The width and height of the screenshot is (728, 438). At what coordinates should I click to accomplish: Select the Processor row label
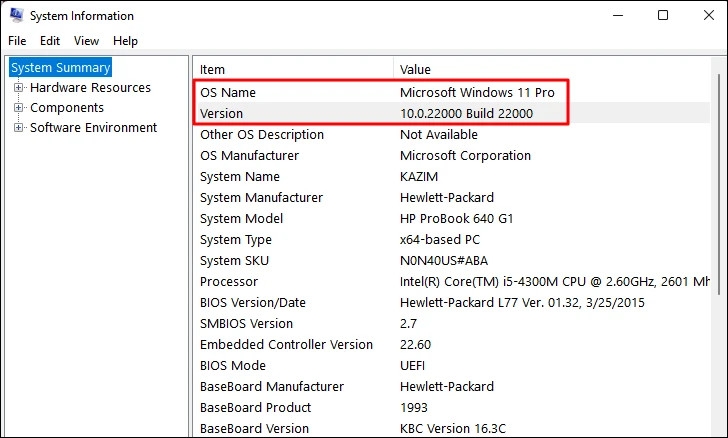(229, 281)
